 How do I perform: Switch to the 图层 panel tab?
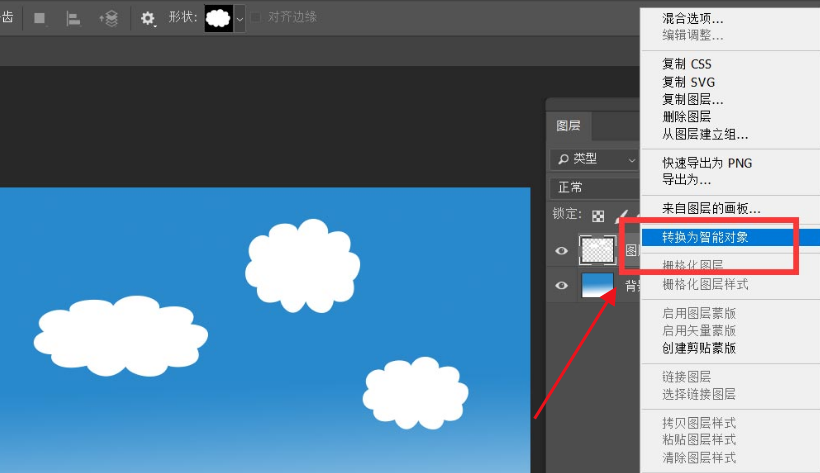pos(568,126)
